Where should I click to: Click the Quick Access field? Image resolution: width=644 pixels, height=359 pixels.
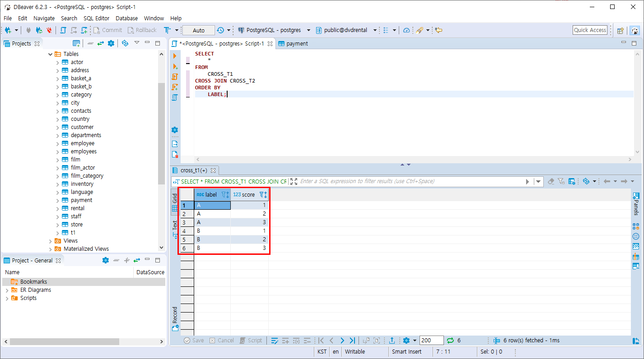590,30
